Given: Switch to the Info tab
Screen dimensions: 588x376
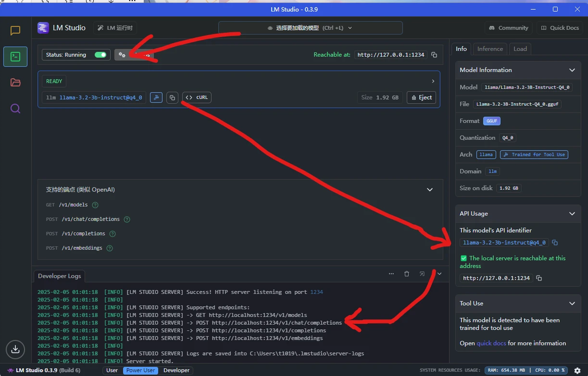Looking at the screenshot, I should 461,49.
